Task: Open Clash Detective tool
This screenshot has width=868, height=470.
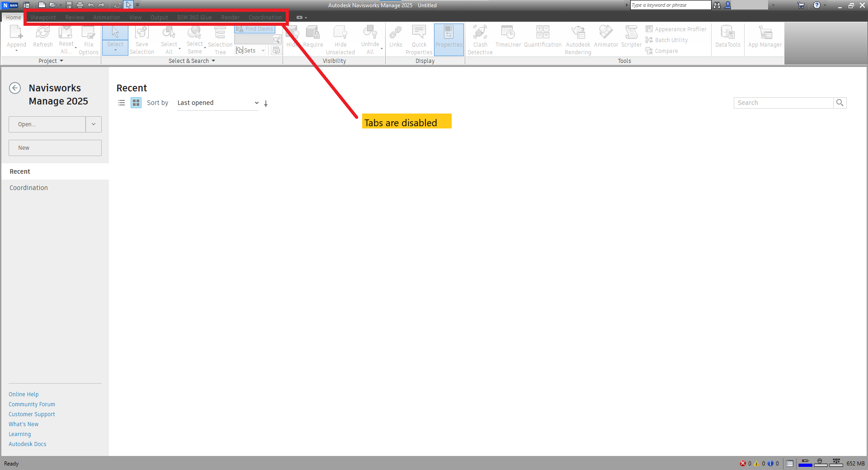Action: 479,39
